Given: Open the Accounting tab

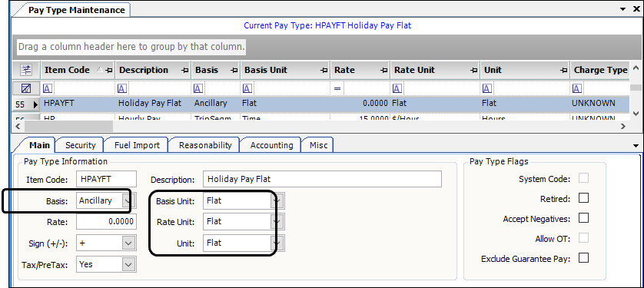Looking at the screenshot, I should (x=271, y=145).
